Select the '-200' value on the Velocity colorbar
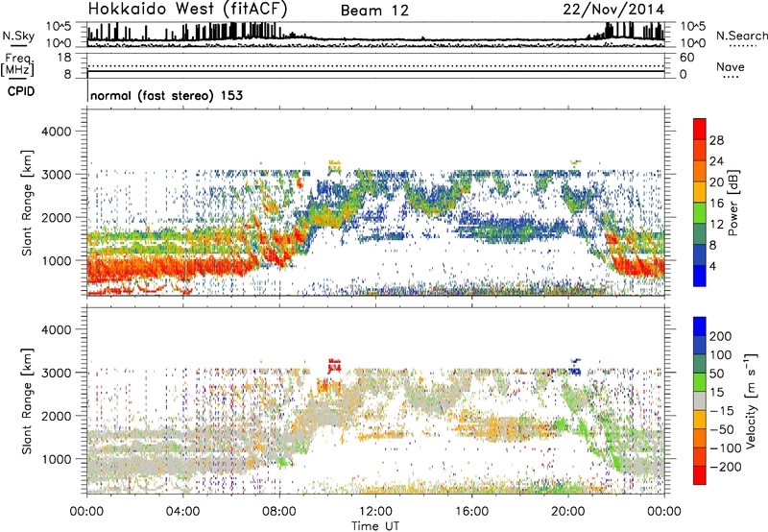 pyautogui.click(x=726, y=467)
